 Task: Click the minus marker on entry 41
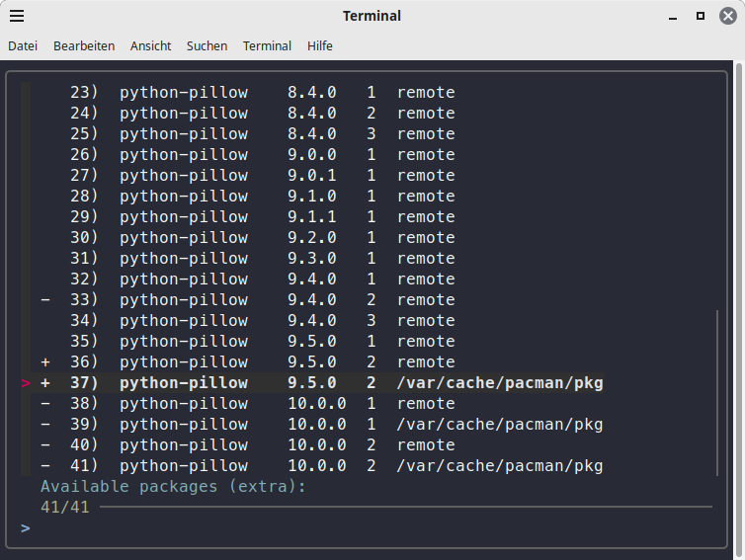point(45,466)
